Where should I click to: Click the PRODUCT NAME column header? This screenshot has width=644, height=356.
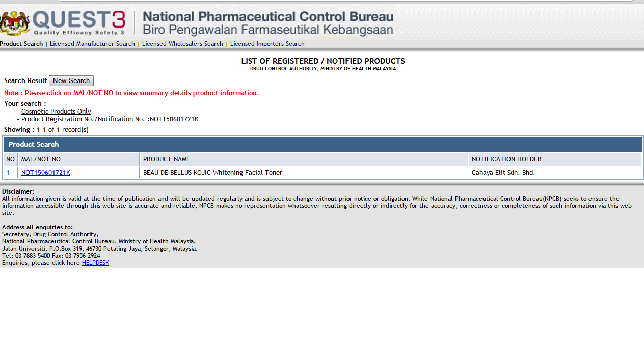click(304, 159)
